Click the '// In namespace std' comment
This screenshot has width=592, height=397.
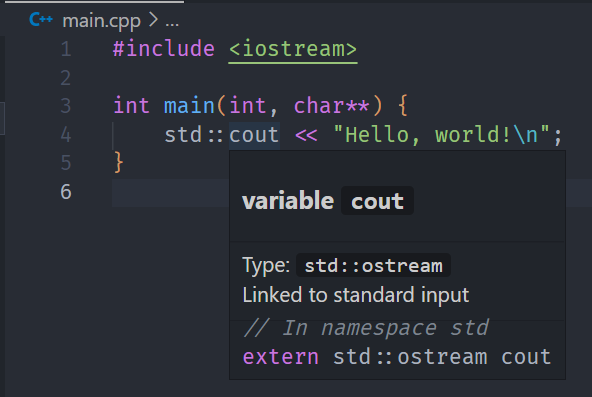[x=366, y=328]
